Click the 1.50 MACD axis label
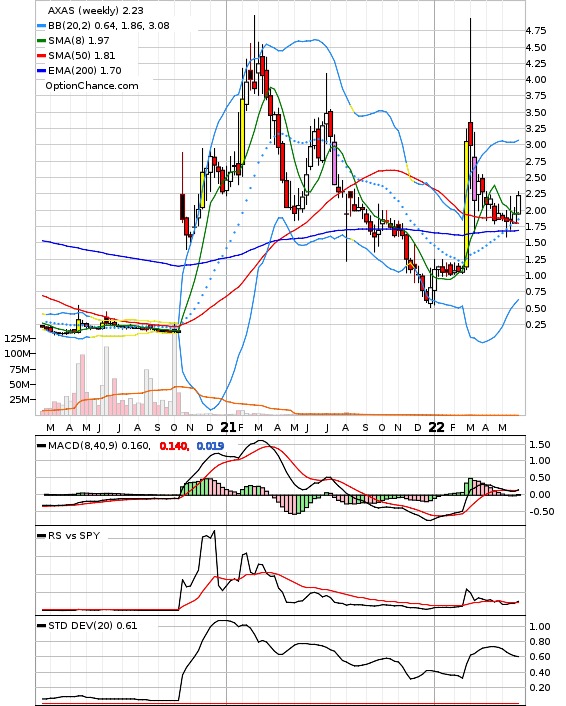The width and height of the screenshot is (566, 706). [539, 444]
